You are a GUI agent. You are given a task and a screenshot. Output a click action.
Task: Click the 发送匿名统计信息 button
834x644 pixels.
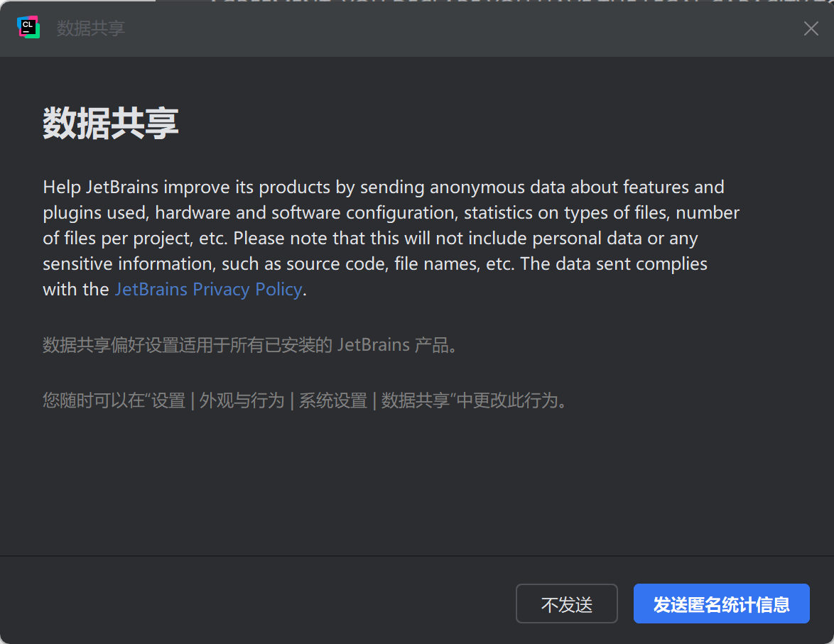pyautogui.click(x=721, y=604)
